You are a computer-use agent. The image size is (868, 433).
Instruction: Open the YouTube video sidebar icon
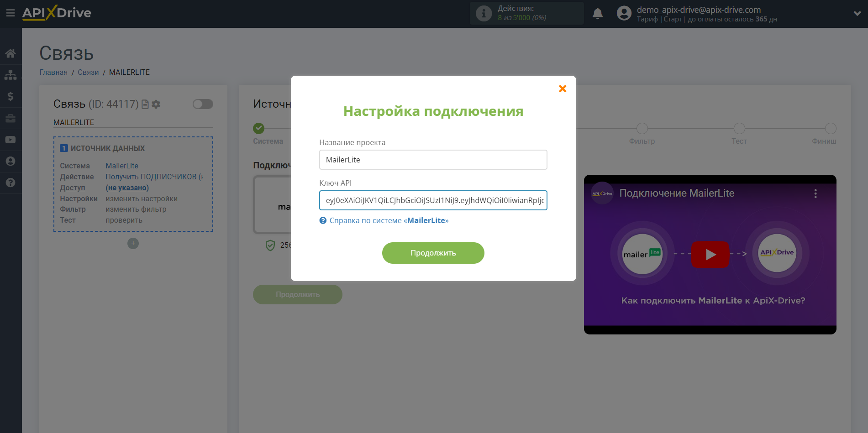(x=11, y=140)
